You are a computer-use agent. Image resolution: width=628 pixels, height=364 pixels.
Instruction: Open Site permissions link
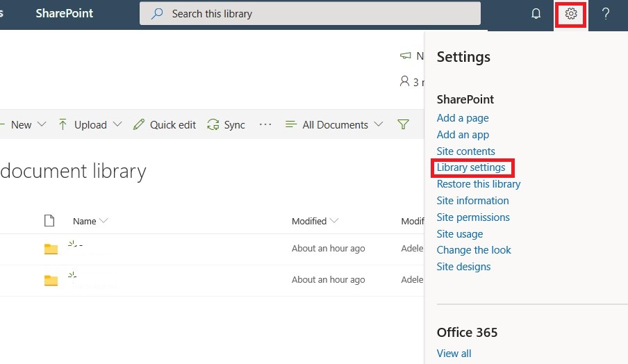[x=473, y=217]
